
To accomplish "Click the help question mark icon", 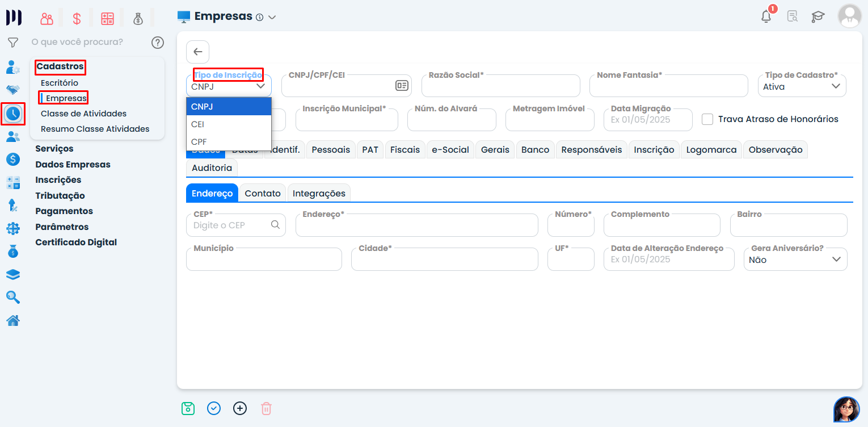I will 158,43.
